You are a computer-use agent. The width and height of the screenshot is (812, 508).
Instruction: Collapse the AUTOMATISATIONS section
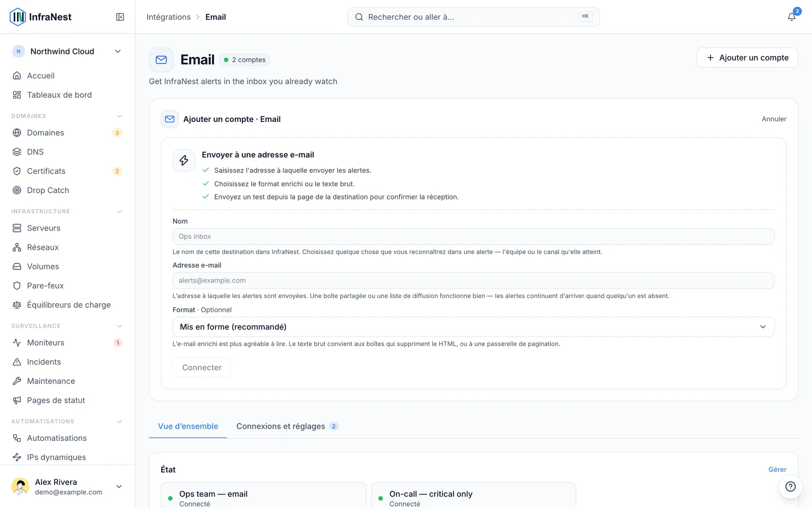pos(120,421)
